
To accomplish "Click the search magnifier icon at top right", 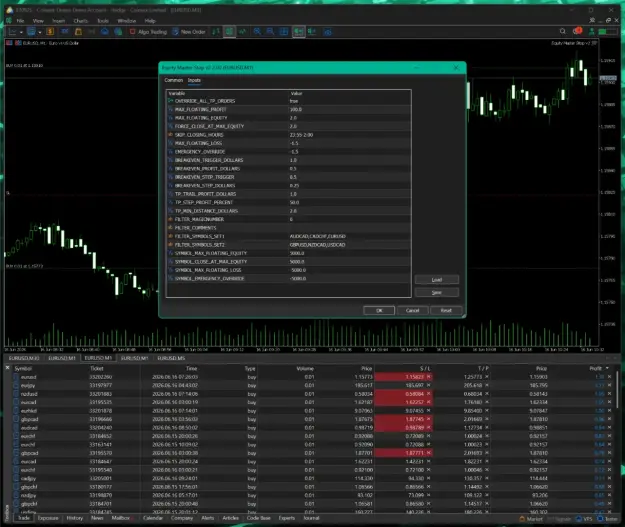I will (562, 31).
